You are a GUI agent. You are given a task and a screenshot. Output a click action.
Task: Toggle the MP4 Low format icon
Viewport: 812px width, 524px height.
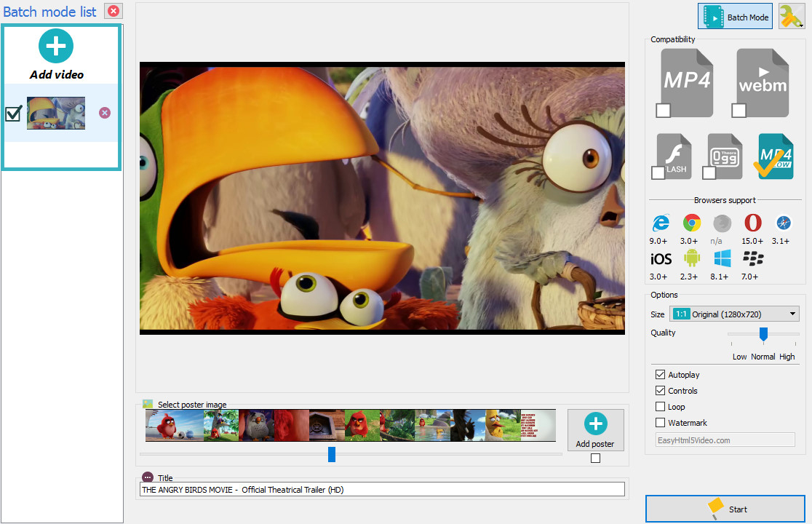pos(775,156)
